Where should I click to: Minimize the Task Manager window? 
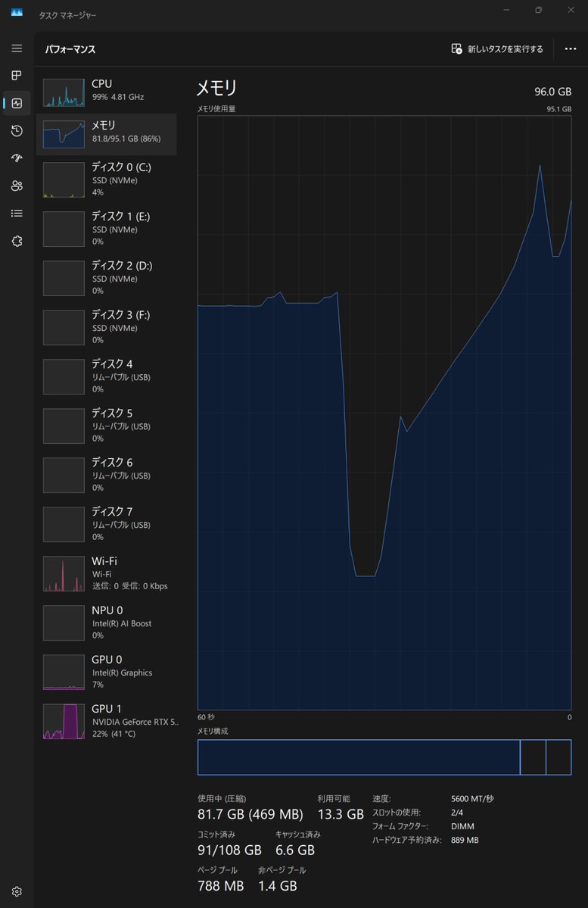tap(506, 10)
